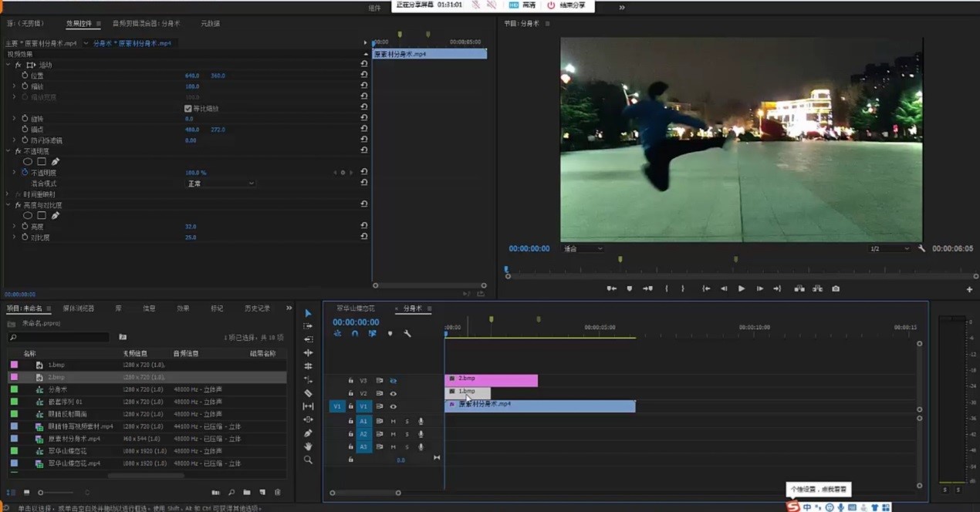Switch to the 媒体浏览器 panel tab

point(78,308)
